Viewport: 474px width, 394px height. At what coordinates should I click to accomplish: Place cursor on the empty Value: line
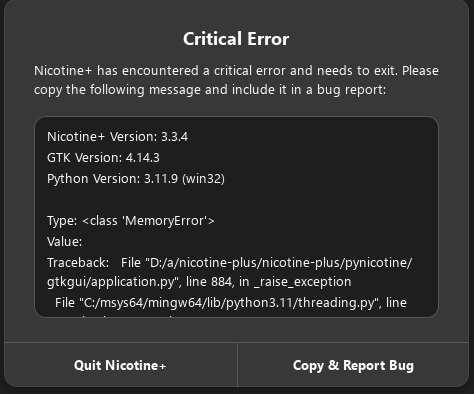pos(64,242)
